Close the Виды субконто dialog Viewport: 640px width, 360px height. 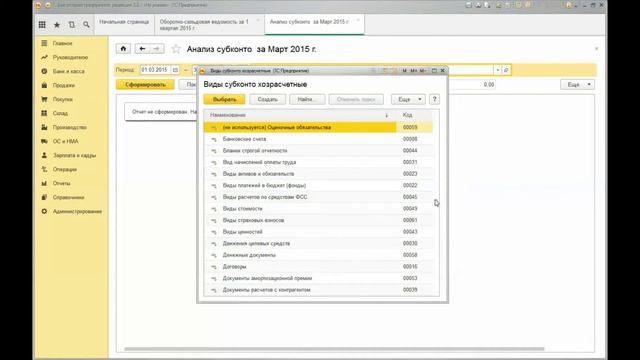(x=442, y=71)
